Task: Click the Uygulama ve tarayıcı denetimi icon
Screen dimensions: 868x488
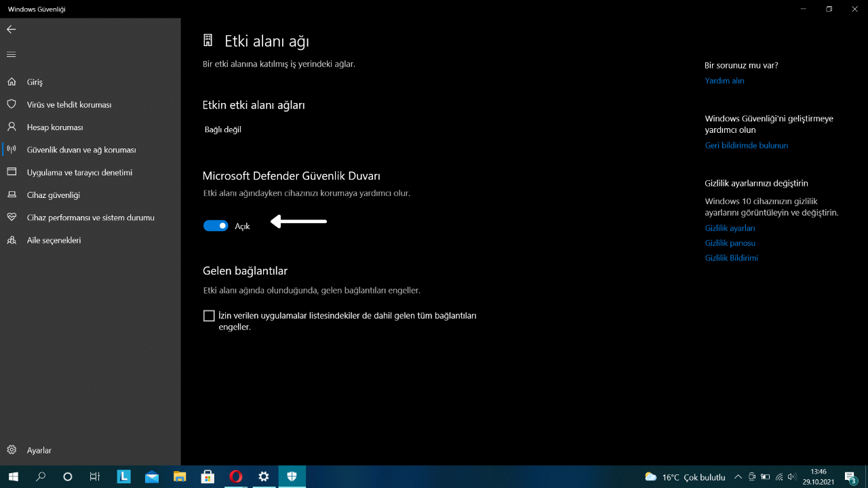Action: [x=12, y=172]
